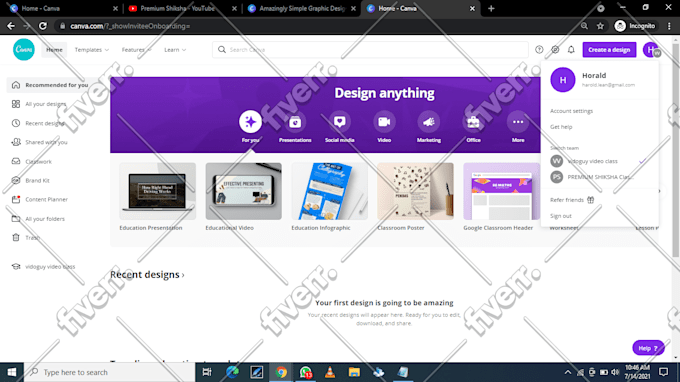Click the profile avatar in the header

click(651, 50)
